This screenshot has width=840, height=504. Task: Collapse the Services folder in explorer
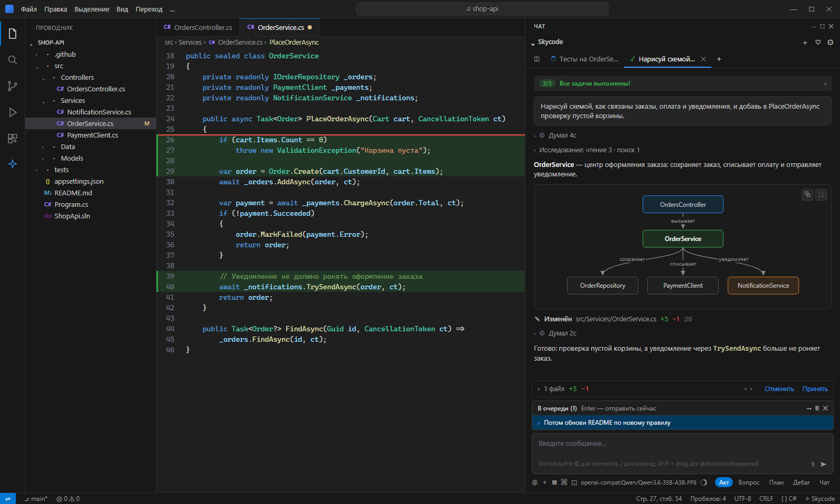[44, 101]
